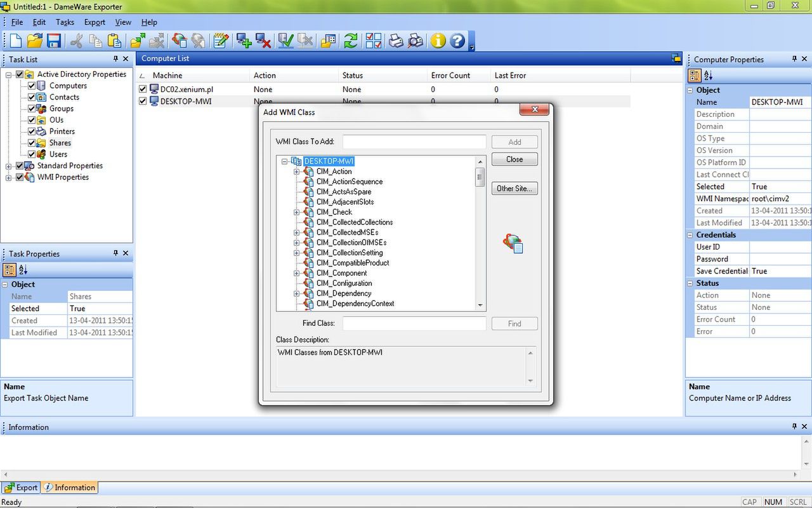The image size is (812, 508).
Task: Click the green Refresh arrows icon
Action: click(351, 41)
